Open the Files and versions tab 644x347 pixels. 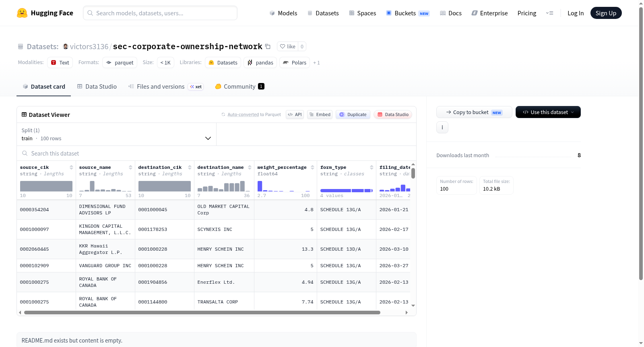click(166, 87)
